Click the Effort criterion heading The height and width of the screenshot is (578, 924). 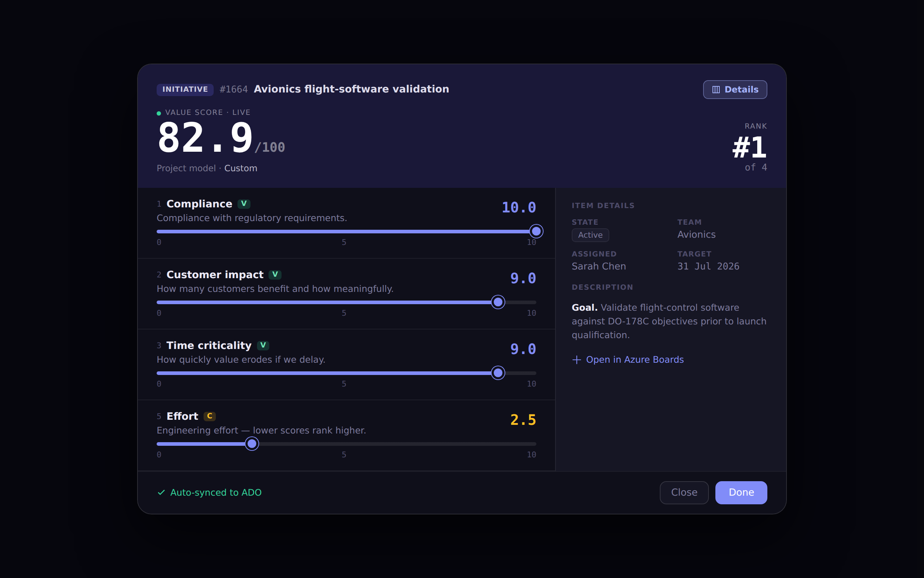[182, 416]
